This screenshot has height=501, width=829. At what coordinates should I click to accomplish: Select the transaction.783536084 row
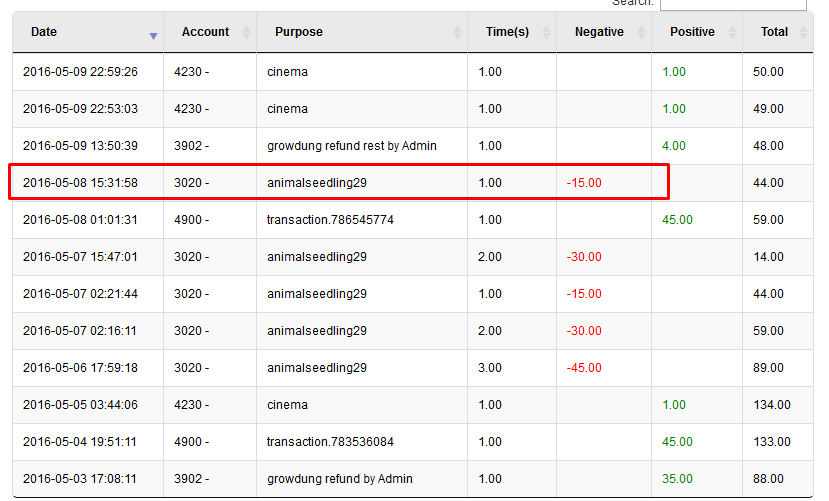pyautogui.click(x=413, y=442)
